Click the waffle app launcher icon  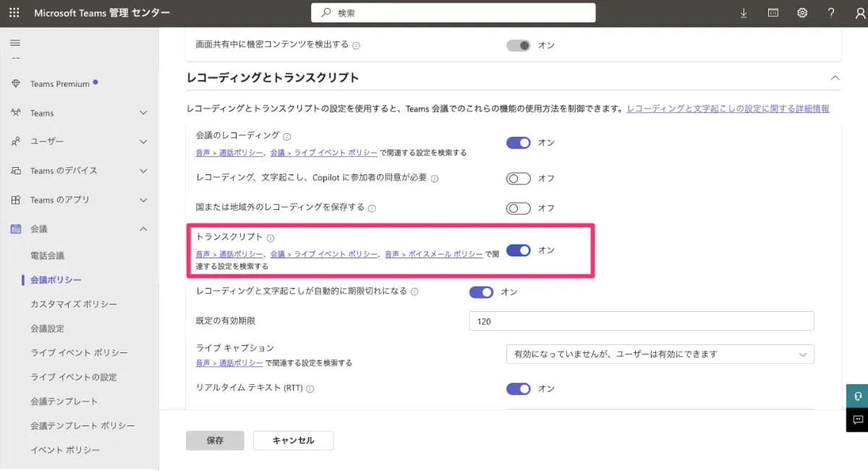pyautogui.click(x=13, y=12)
